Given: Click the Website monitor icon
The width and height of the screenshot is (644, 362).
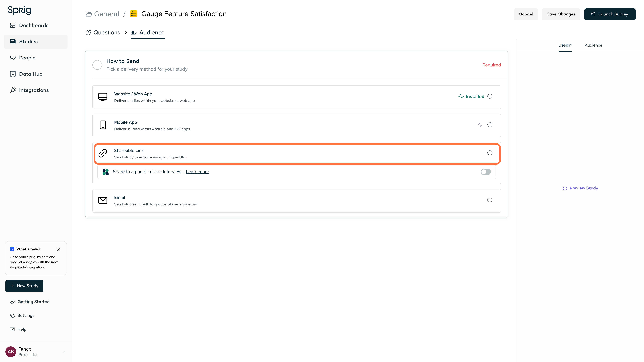Looking at the screenshot, I should click(103, 97).
